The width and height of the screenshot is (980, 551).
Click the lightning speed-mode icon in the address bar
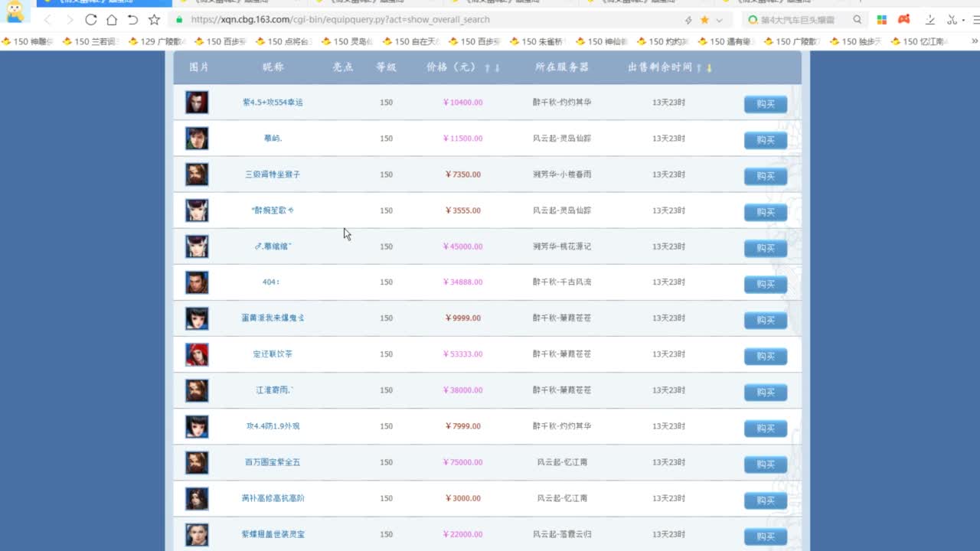(x=688, y=20)
